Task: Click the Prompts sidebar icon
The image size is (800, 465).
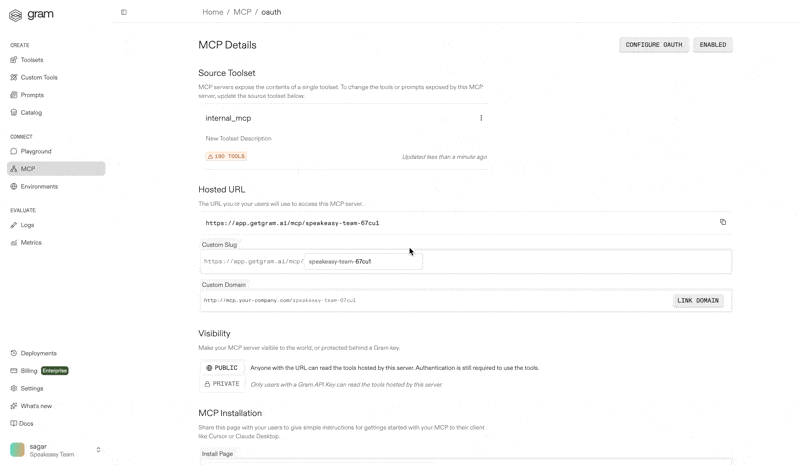Action: pyautogui.click(x=14, y=95)
